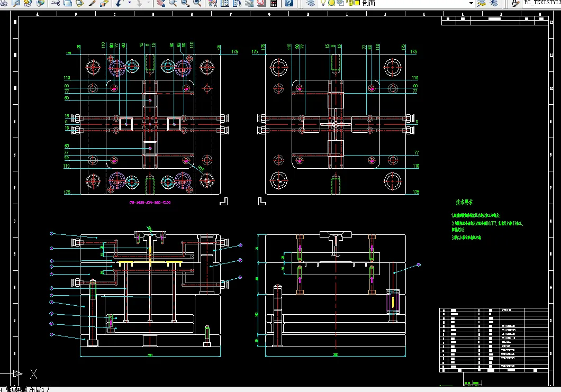
Task: Click the Block Editor icon
Action: click(x=104, y=3)
